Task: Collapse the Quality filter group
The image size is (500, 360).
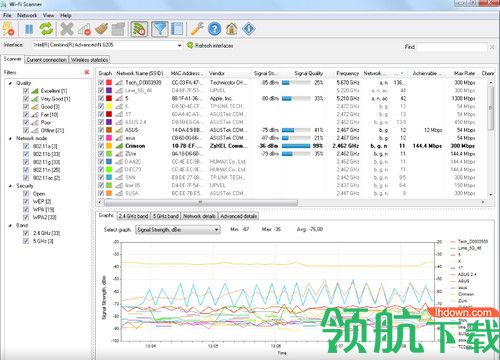Action: pos(10,83)
